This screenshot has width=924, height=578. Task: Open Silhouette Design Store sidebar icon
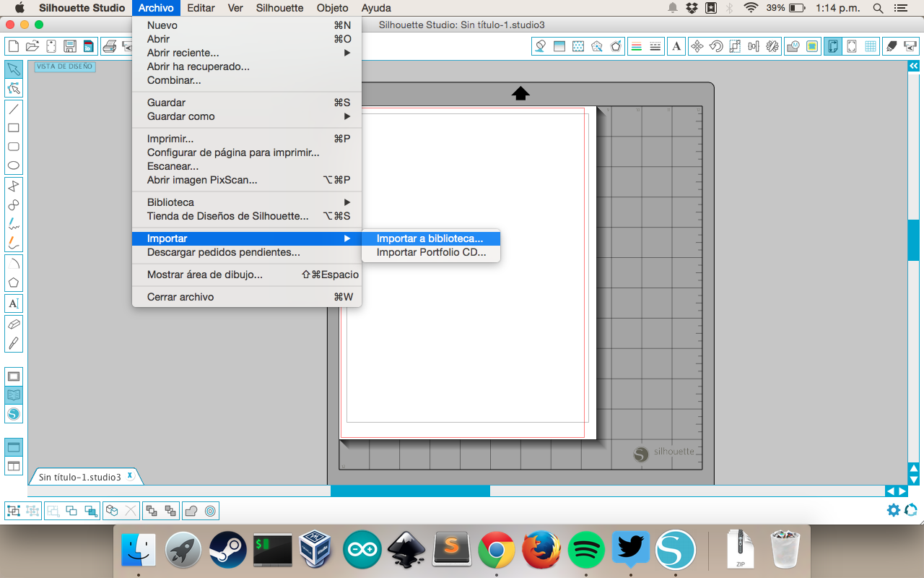click(x=13, y=414)
